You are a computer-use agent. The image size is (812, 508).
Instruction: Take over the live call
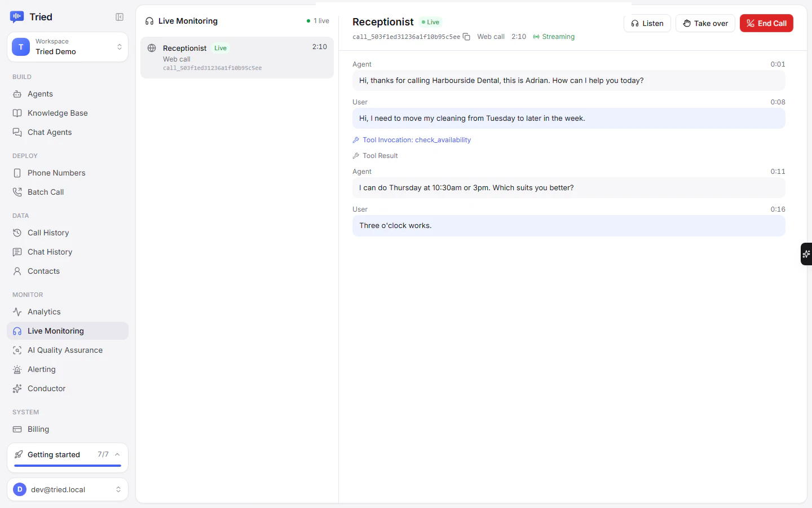point(705,23)
